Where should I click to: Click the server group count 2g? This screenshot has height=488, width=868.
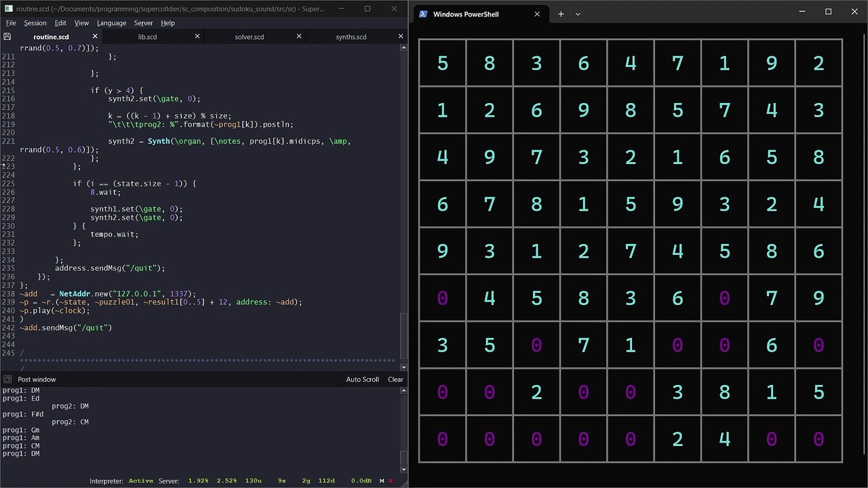(x=306, y=481)
